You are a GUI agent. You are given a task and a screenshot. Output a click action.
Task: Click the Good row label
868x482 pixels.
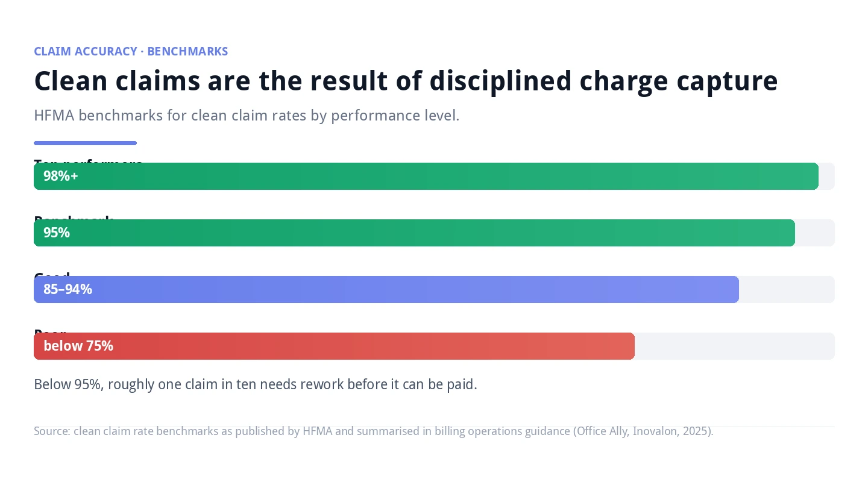pos(52,274)
